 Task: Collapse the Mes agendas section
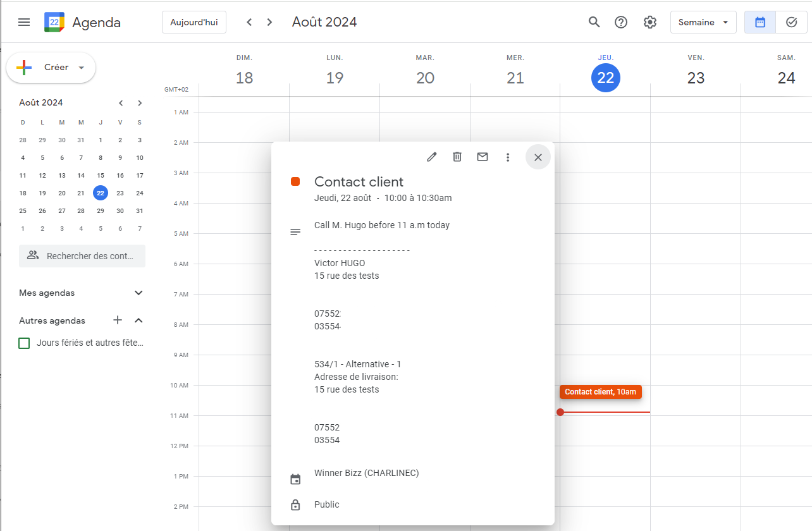[x=138, y=293]
